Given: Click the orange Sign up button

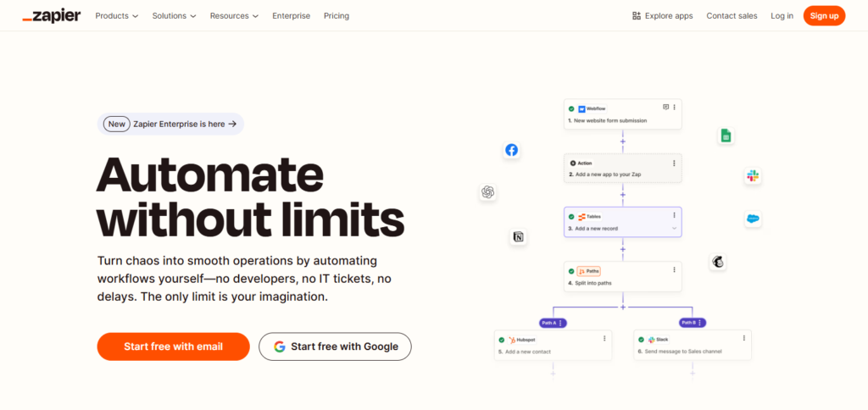Looking at the screenshot, I should (824, 15).
